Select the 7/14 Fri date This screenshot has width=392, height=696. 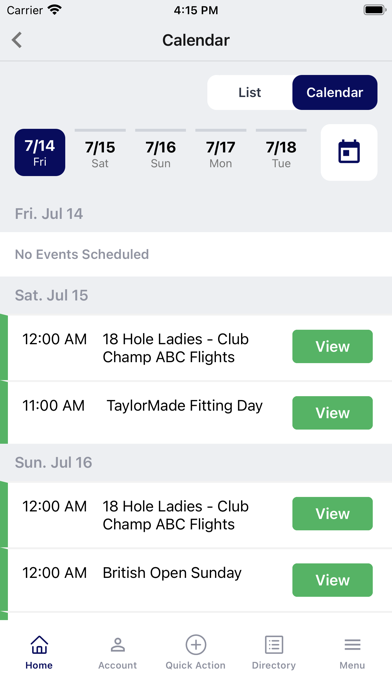(40, 152)
